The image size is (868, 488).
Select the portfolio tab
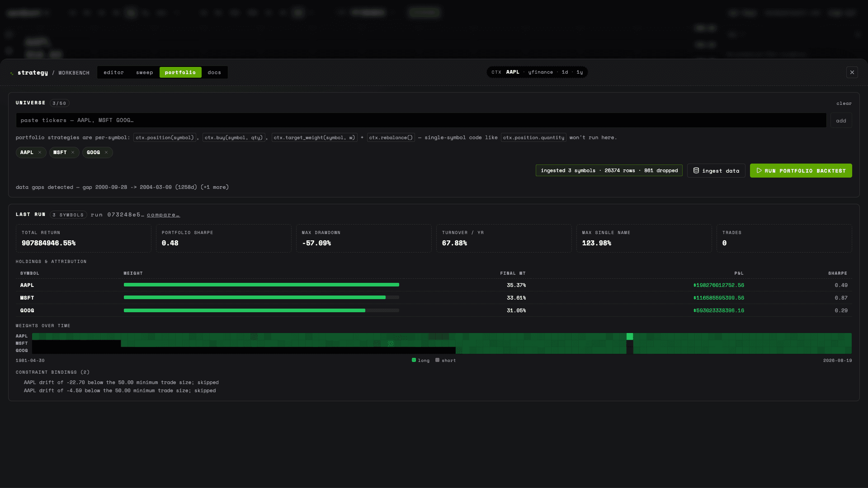pyautogui.click(x=180, y=72)
